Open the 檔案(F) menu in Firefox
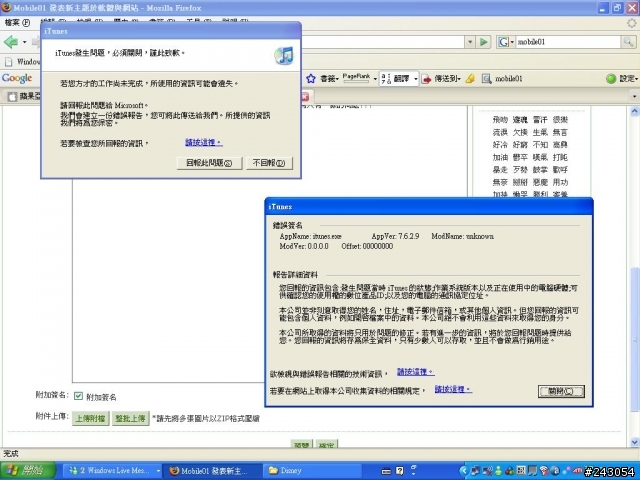Viewport: 640px width, 480px height. [17, 22]
